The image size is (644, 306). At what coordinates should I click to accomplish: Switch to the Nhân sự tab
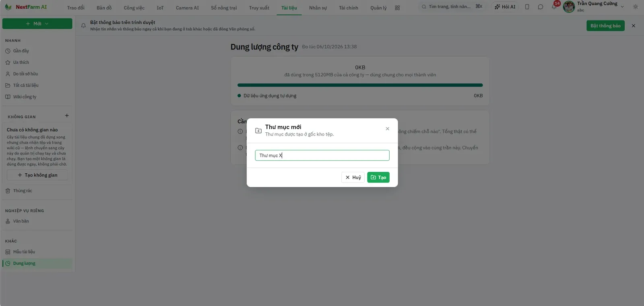pos(318,8)
